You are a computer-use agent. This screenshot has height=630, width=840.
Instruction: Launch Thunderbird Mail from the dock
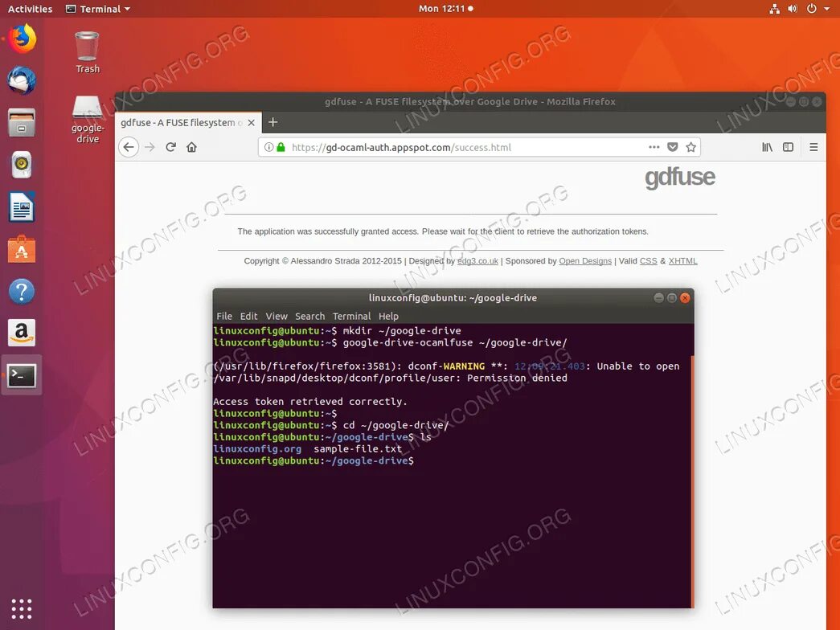click(x=22, y=81)
